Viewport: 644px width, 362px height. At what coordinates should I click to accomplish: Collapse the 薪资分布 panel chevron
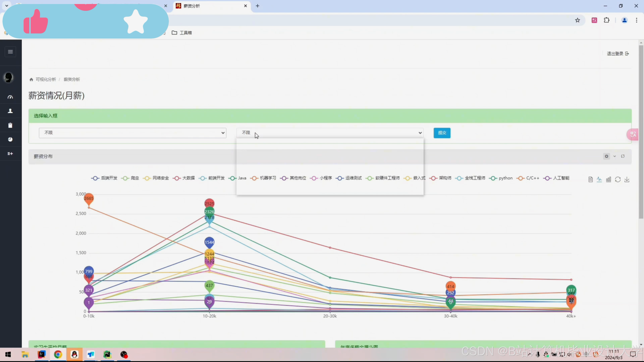tap(615, 156)
